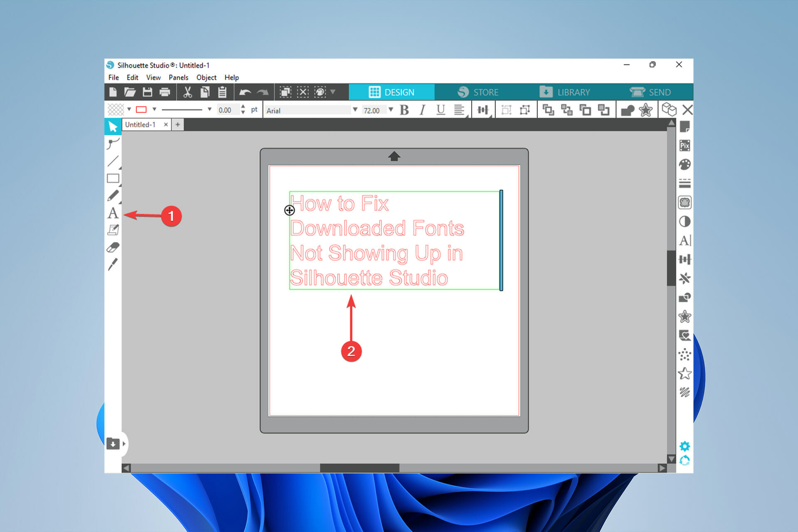This screenshot has height=532, width=798.
Task: Undo the last action
Action: (x=245, y=92)
